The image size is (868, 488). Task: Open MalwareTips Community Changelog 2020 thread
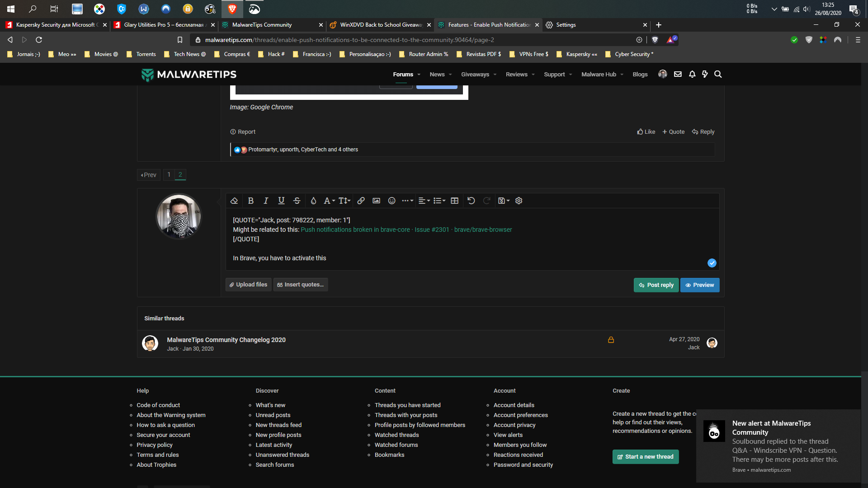pos(226,340)
